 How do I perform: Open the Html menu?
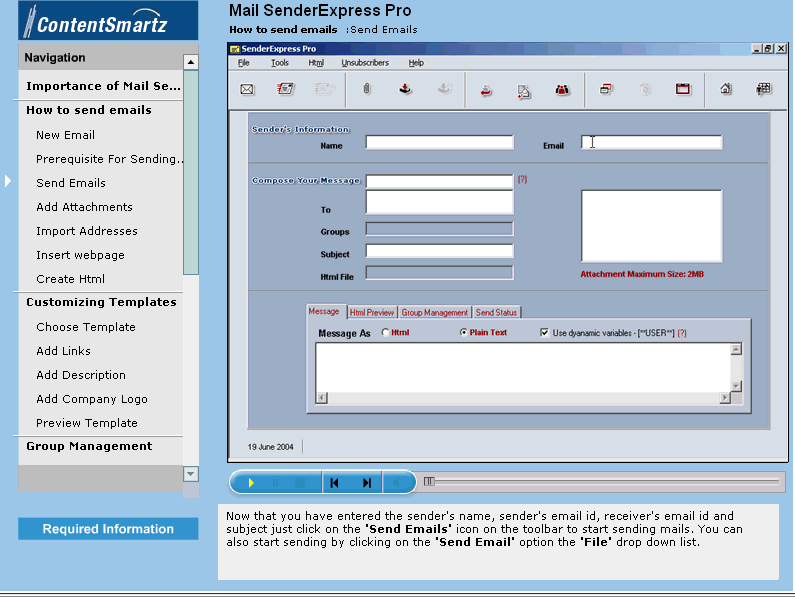point(316,63)
